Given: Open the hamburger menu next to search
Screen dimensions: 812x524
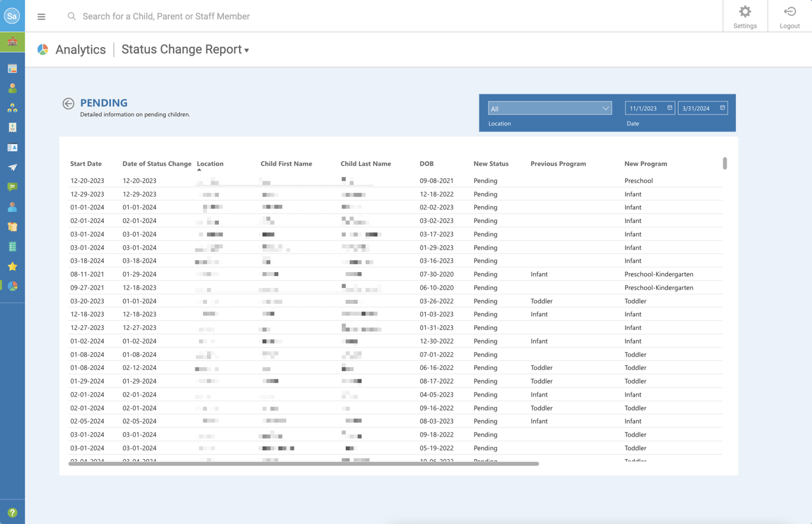Looking at the screenshot, I should pyautogui.click(x=41, y=16).
